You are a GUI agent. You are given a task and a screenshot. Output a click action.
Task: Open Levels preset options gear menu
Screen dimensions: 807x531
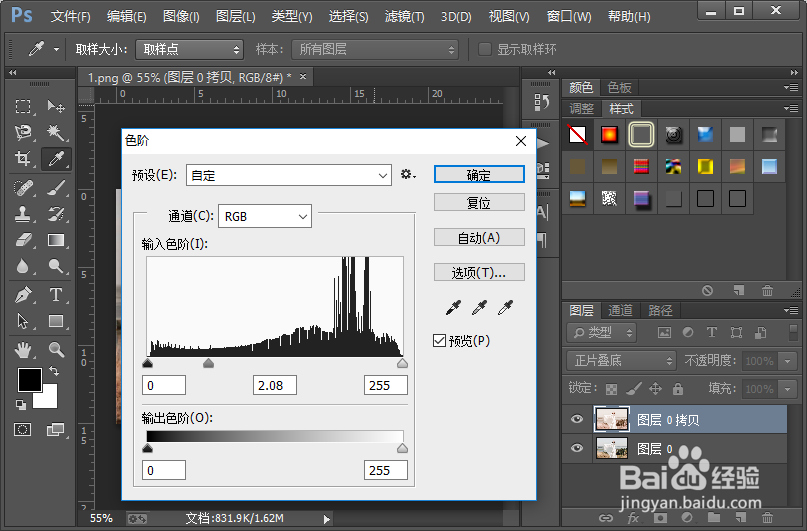408,175
